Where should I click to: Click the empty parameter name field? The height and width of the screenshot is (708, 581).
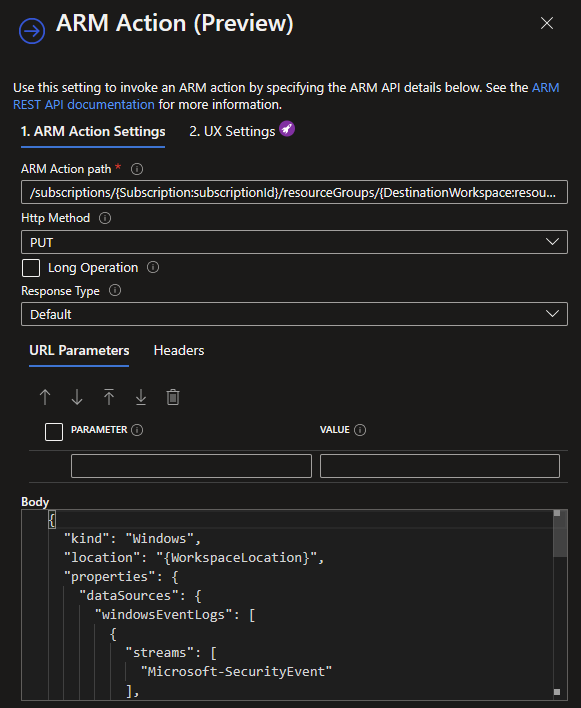click(x=191, y=466)
